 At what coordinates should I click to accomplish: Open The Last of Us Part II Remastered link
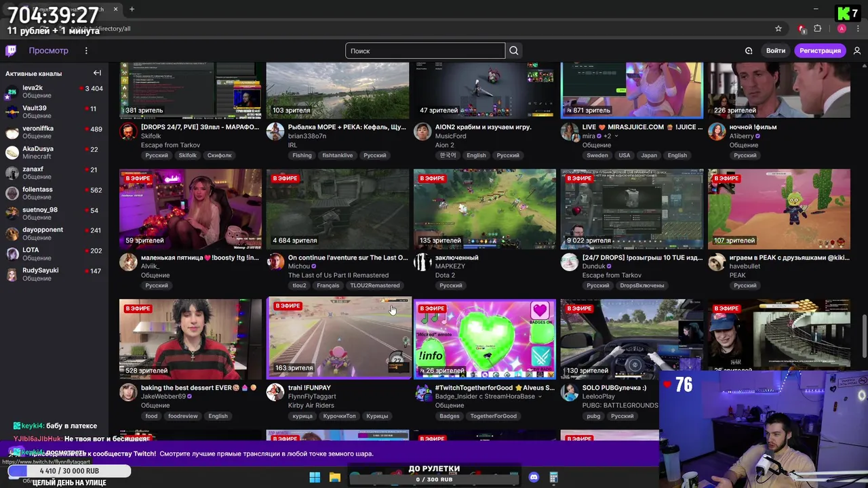click(338, 275)
